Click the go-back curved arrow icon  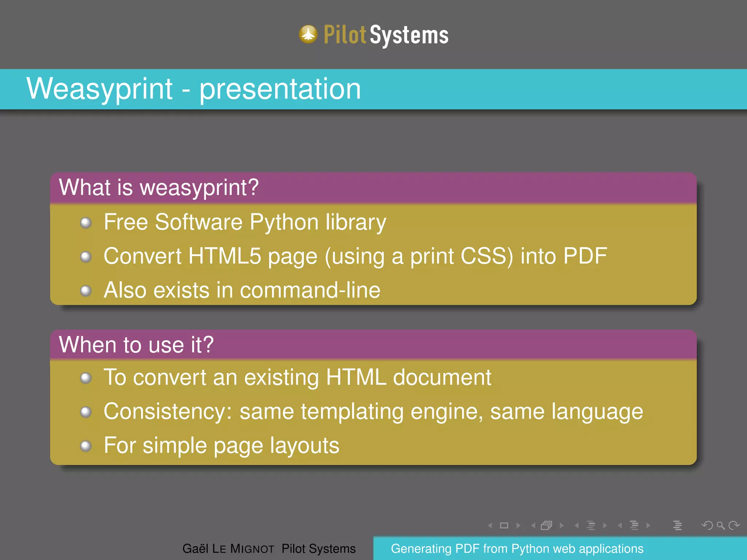click(707, 525)
